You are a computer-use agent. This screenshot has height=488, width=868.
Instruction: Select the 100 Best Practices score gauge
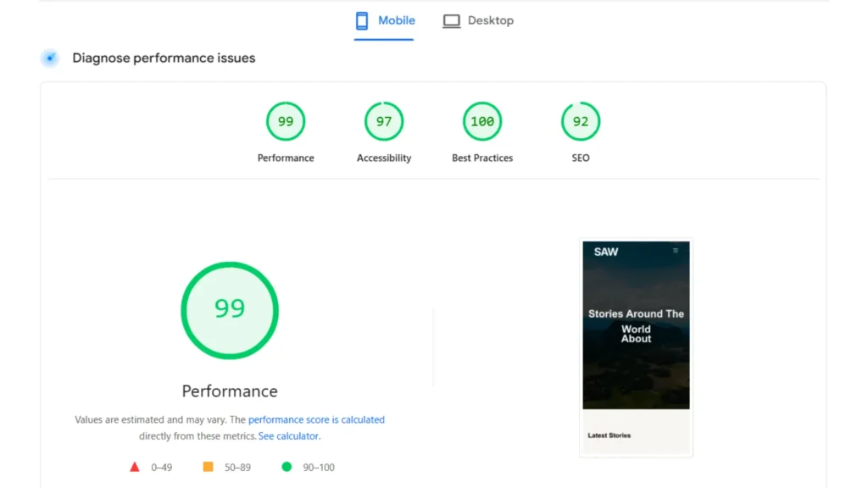point(482,121)
